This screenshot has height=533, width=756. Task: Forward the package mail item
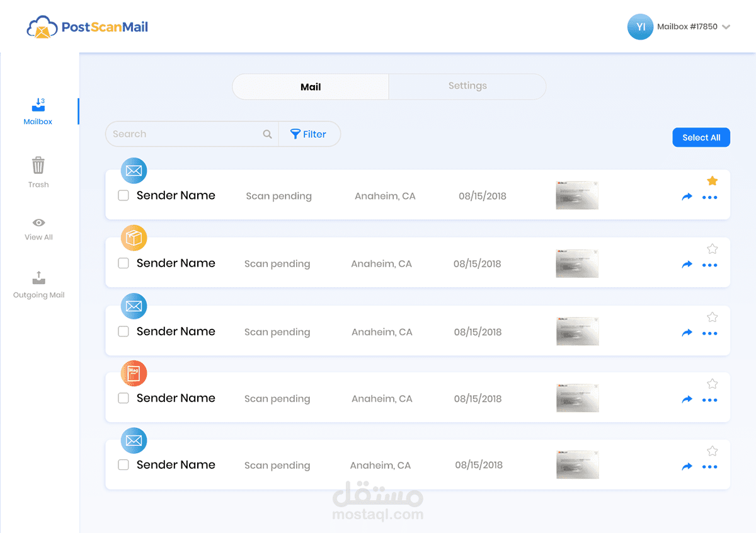[x=687, y=265]
